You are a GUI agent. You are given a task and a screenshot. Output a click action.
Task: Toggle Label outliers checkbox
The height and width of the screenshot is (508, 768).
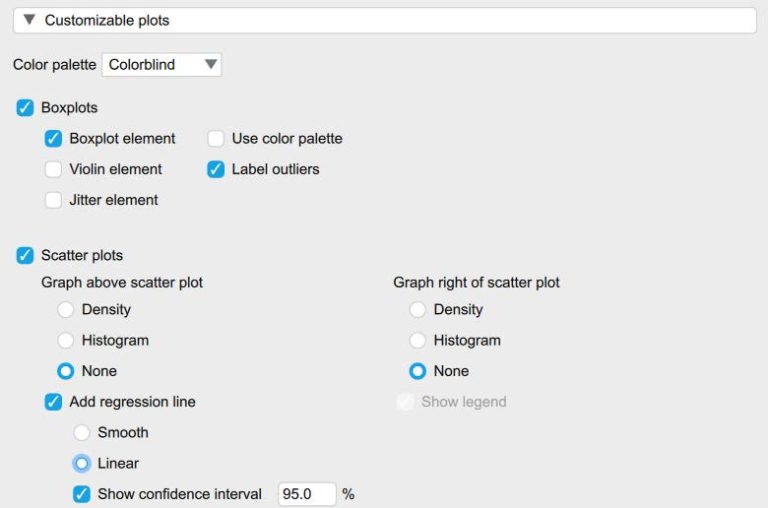pos(216,169)
